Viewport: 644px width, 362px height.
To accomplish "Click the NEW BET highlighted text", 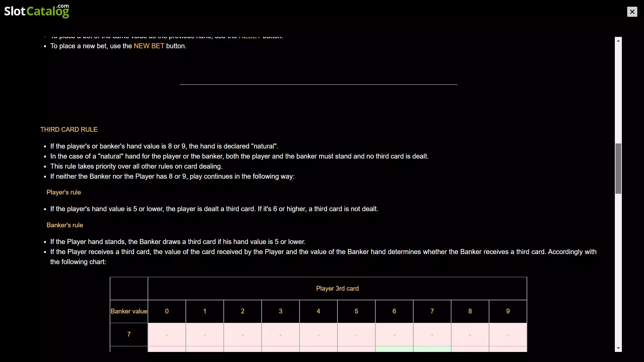I will point(149,46).
